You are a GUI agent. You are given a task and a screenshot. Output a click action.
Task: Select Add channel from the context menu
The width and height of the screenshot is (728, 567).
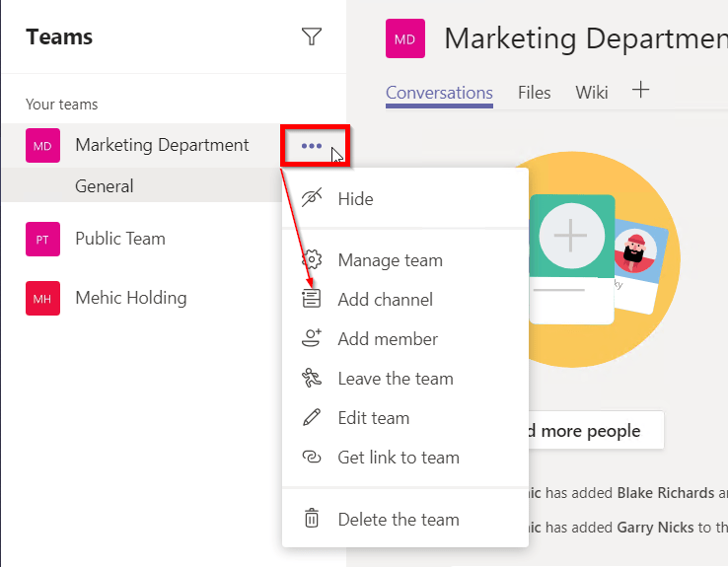[x=385, y=300]
